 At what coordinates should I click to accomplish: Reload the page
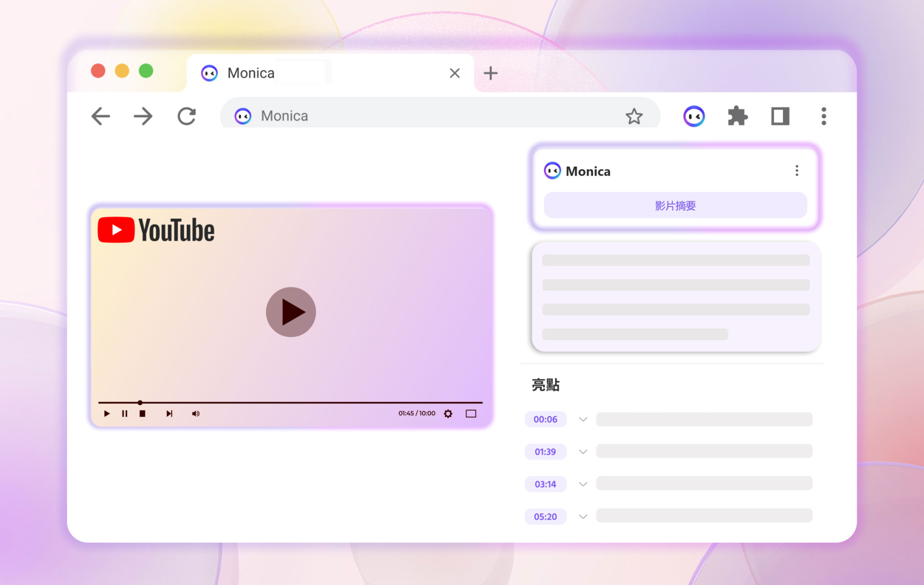[x=187, y=116]
